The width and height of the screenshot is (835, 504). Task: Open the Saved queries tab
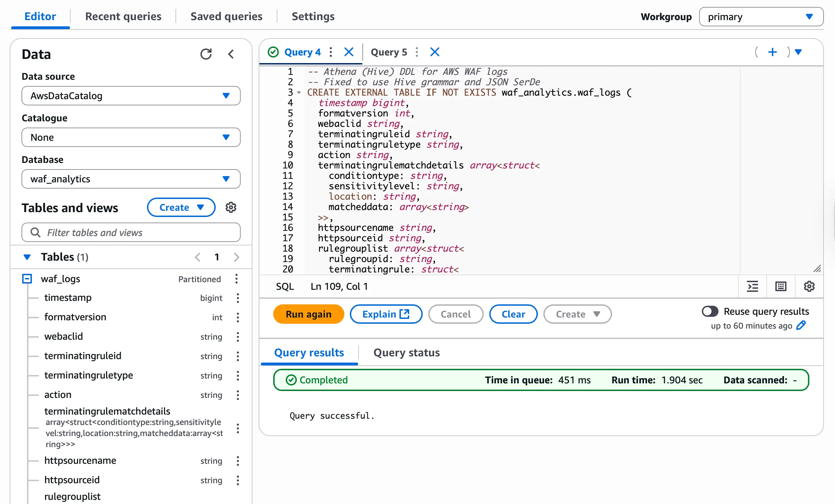[226, 16]
